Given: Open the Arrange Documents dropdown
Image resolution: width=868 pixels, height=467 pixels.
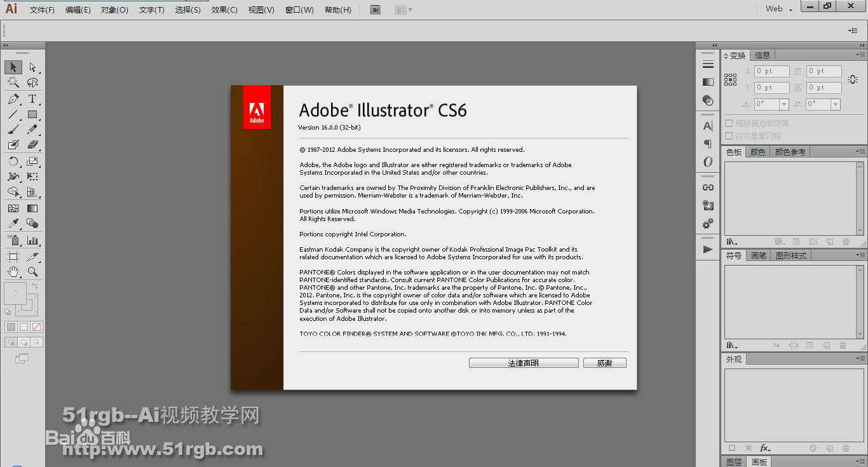Looking at the screenshot, I should [x=403, y=10].
